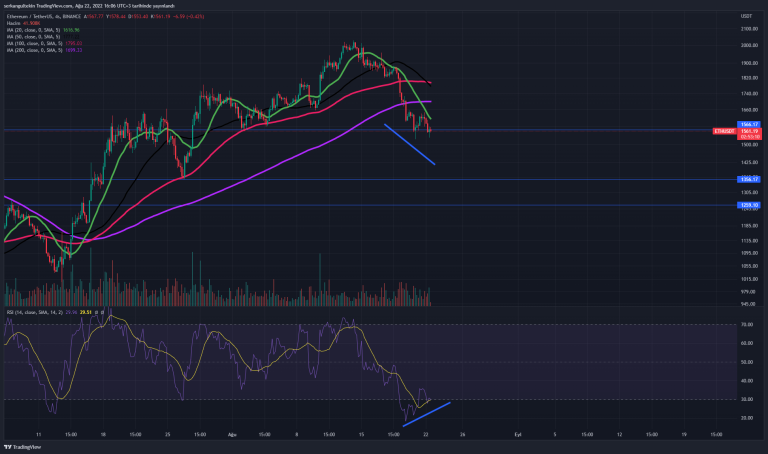Click the horizontal line at 1259.10
The image size is (768, 454).
pos(300,205)
